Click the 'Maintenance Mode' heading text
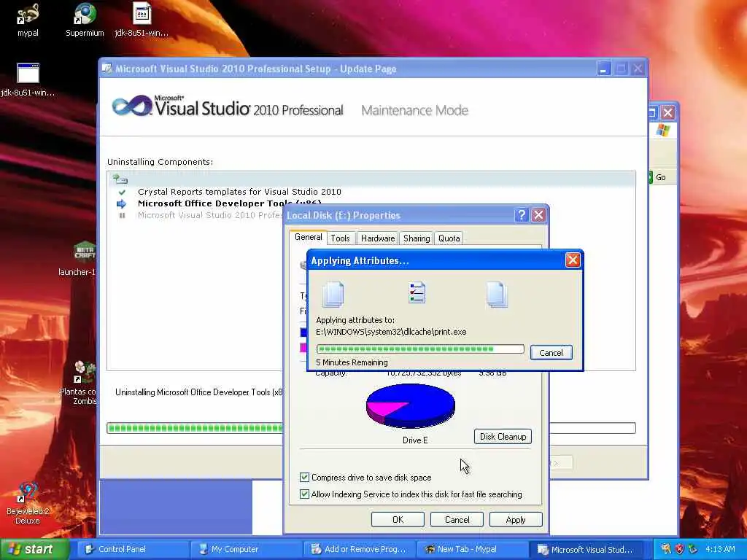Screen dimensions: 747x560 coord(414,111)
